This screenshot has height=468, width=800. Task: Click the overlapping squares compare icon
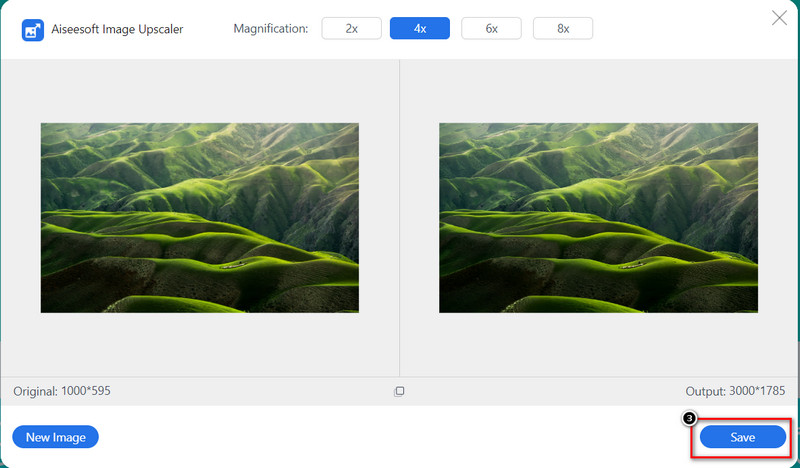(x=399, y=391)
